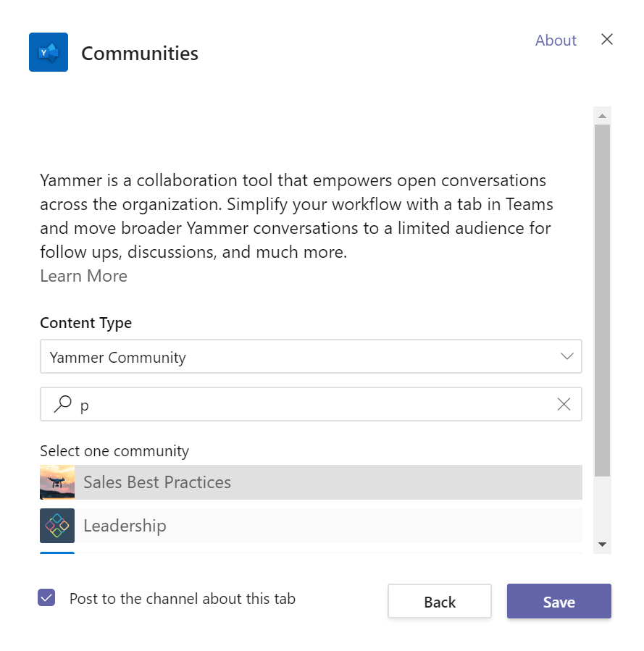Click the chevron arrow on Content Type dropdown
Viewport: 644px width, 651px height.
[x=566, y=356]
